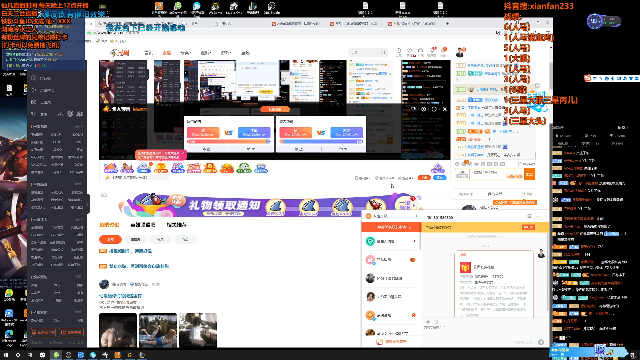Viewport: 640px width, 360px height.
Task: Click the green app icon on the taskbar
Action: 56,355
